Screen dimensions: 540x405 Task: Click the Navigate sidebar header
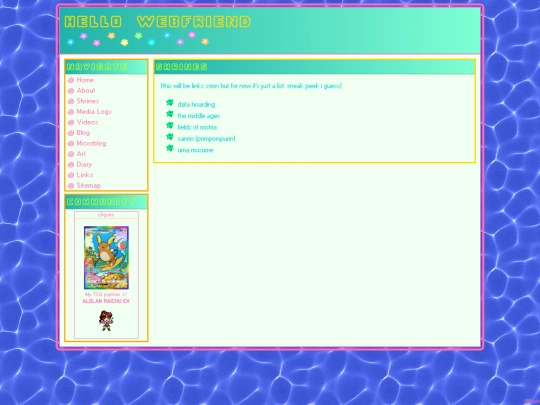click(106, 67)
